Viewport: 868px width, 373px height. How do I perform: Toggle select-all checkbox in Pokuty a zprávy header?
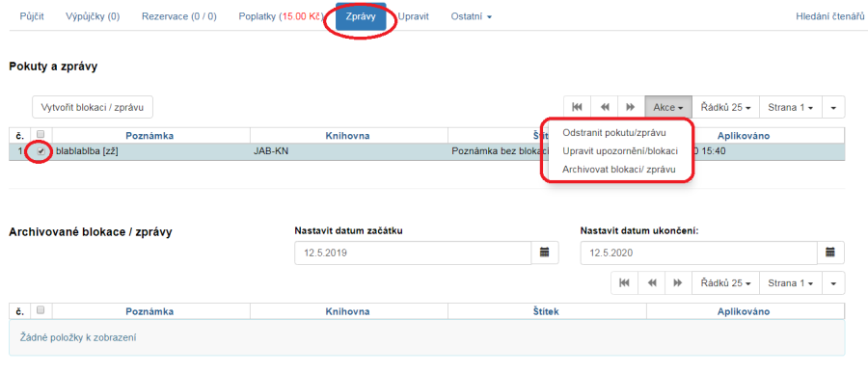pyautogui.click(x=41, y=135)
